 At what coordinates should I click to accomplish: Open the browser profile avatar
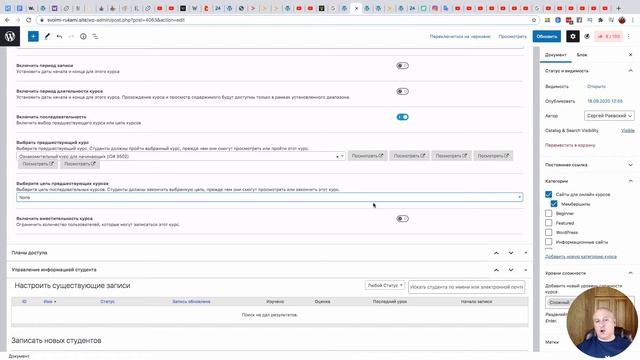pyautogui.click(x=622, y=20)
